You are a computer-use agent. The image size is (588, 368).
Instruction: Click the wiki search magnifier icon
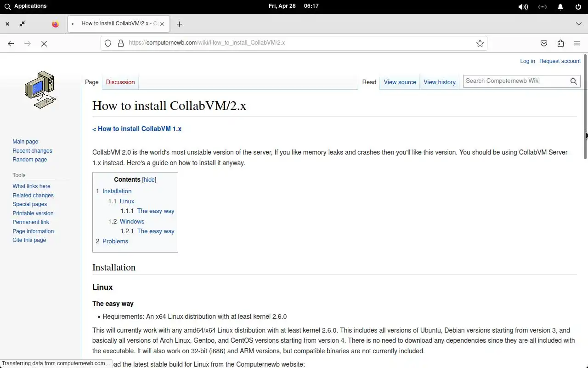[574, 81]
